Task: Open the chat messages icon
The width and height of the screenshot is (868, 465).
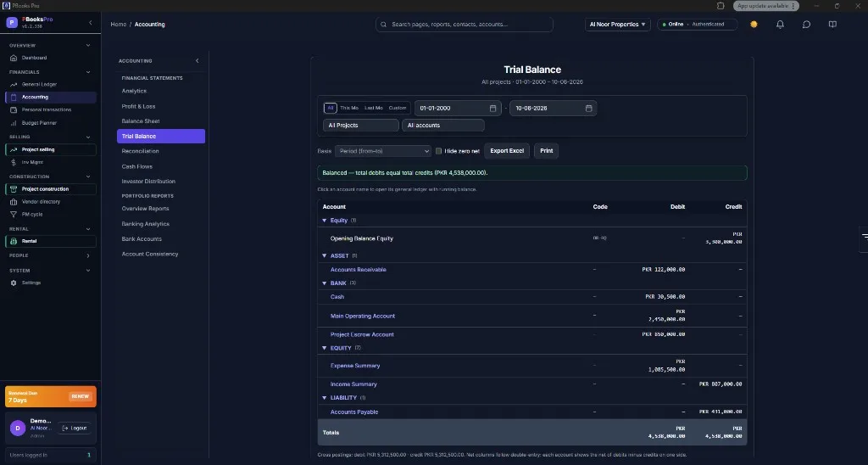Action: [x=806, y=25]
